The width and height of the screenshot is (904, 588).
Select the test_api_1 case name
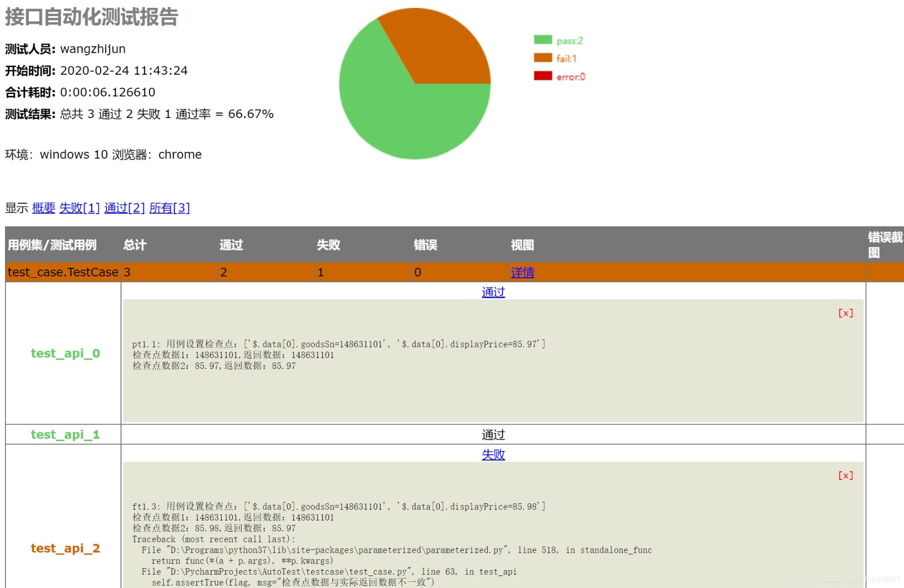coord(65,434)
